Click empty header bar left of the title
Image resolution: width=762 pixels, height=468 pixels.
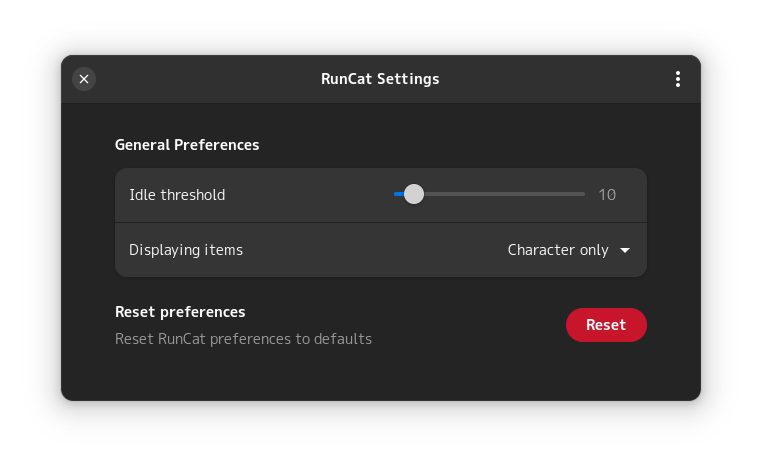(x=200, y=79)
